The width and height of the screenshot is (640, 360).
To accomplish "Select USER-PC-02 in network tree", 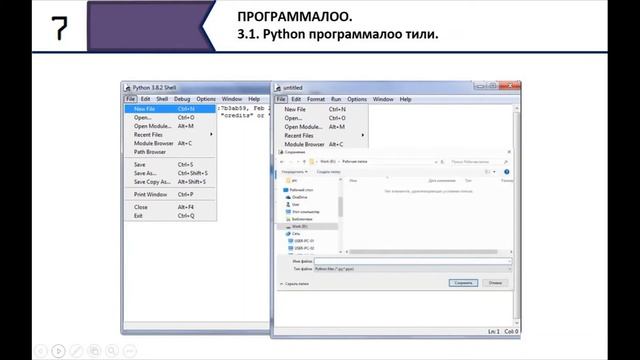I will point(301,248).
